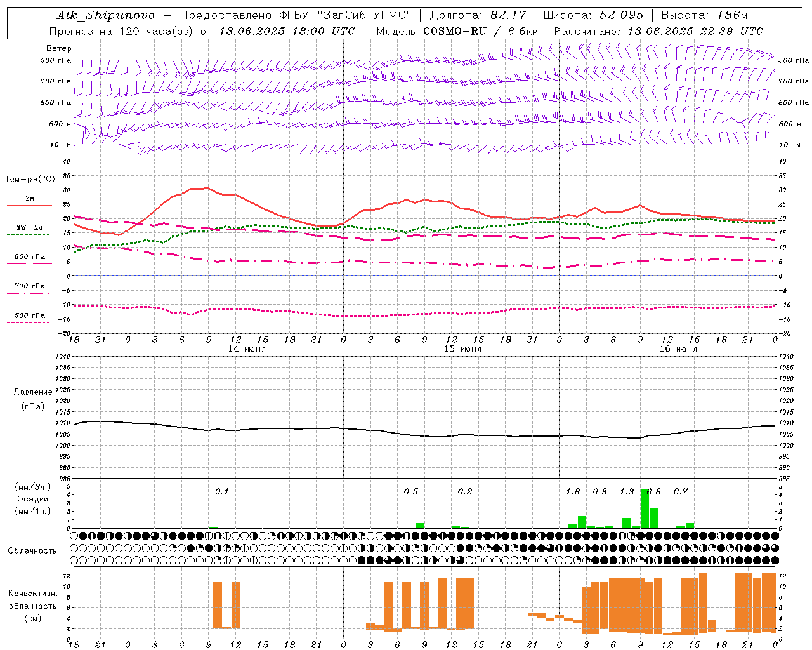Click the model name 'COSMO-RU / 6.6км'
The width and height of the screenshot is (812, 650).
[x=481, y=31]
